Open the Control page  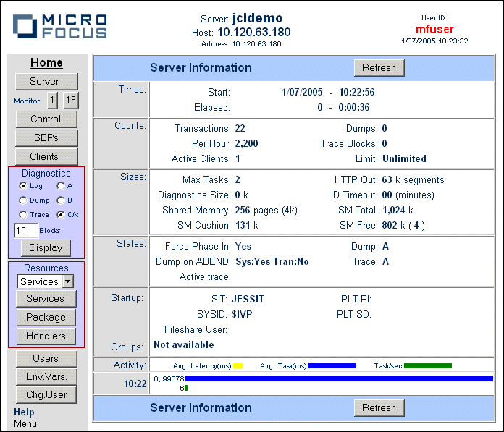pos(46,119)
